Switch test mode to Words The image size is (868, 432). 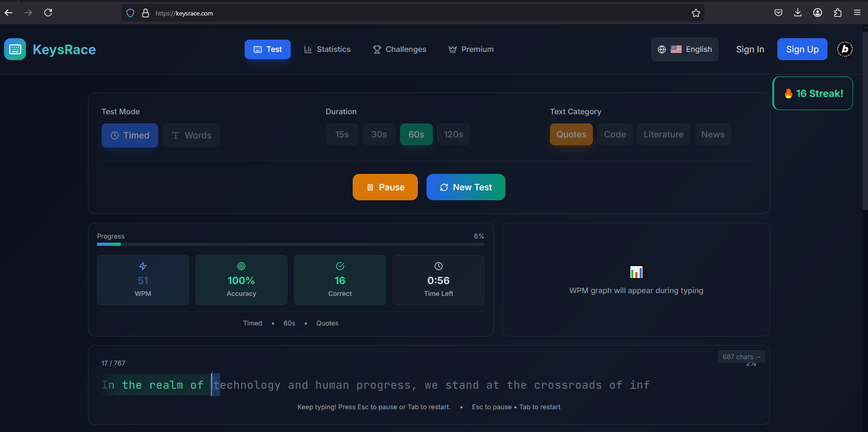tap(191, 135)
